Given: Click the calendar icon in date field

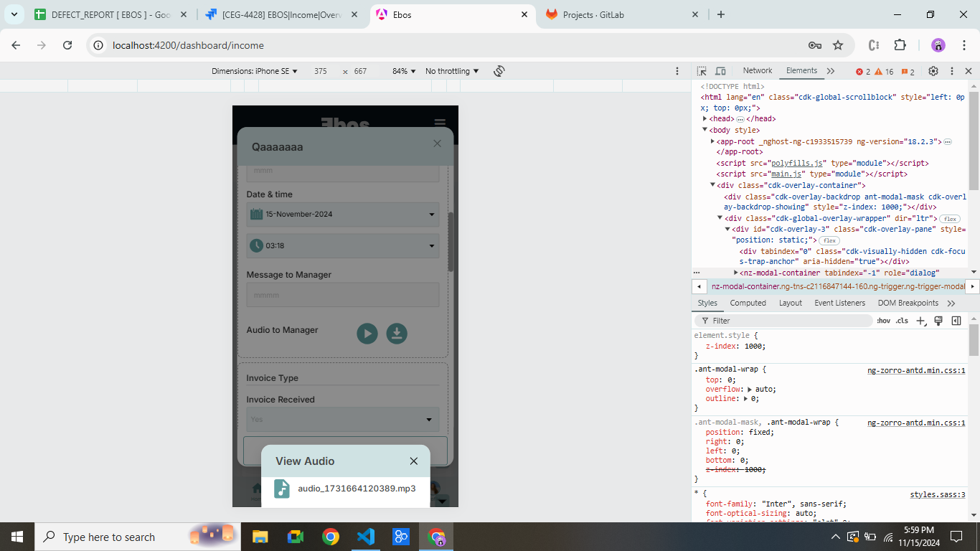Looking at the screenshot, I should pyautogui.click(x=256, y=214).
